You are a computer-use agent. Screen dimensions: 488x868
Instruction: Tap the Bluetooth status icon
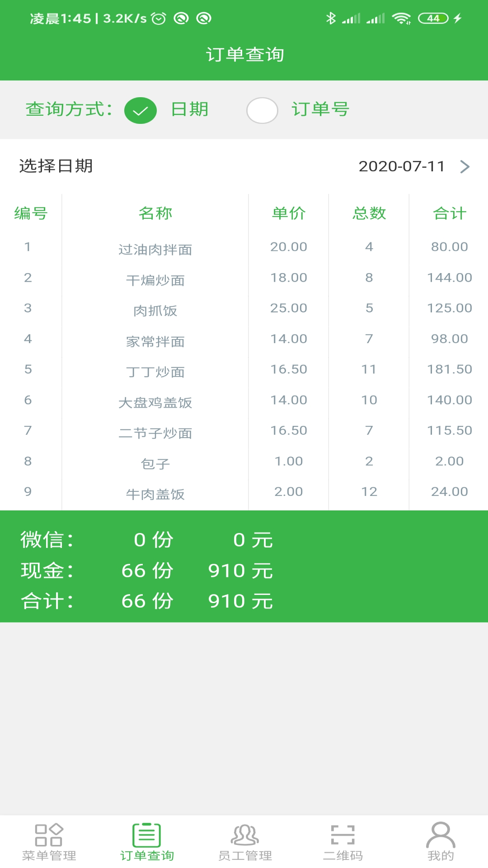tap(331, 18)
